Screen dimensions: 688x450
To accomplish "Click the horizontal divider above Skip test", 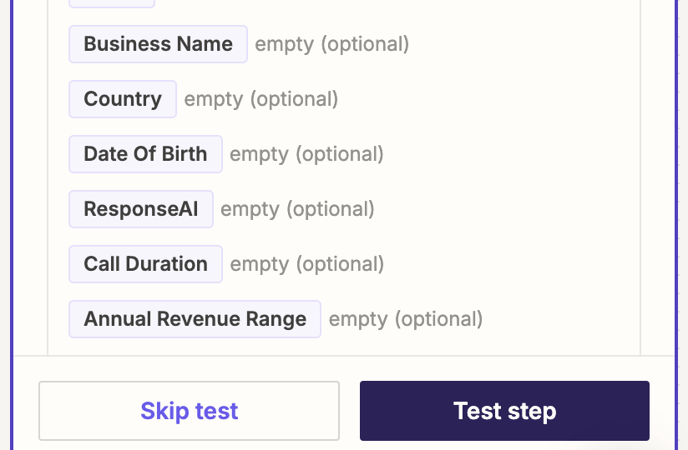I will pyautogui.click(x=344, y=356).
